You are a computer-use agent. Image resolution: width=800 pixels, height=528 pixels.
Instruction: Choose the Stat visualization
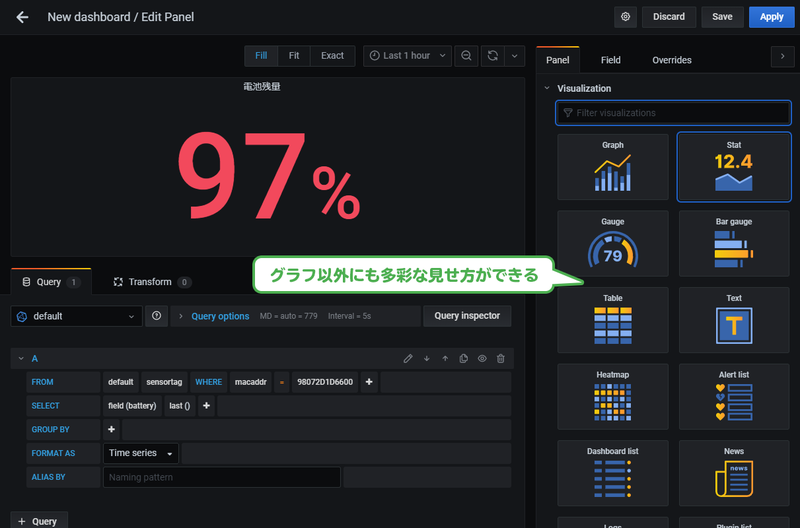tap(734, 167)
